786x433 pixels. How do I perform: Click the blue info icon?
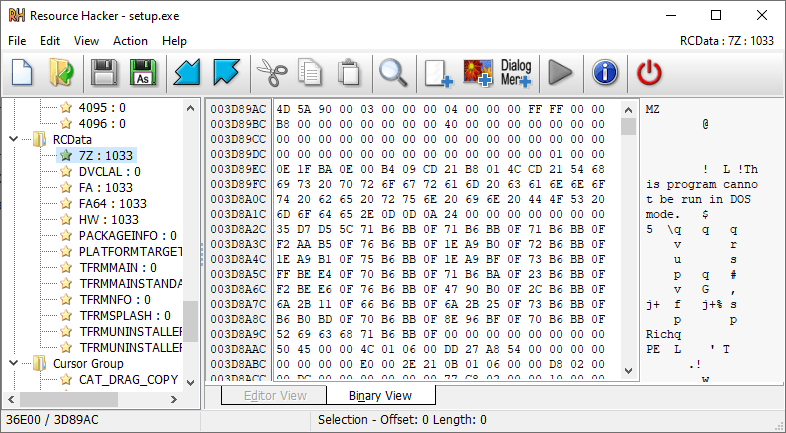605,73
